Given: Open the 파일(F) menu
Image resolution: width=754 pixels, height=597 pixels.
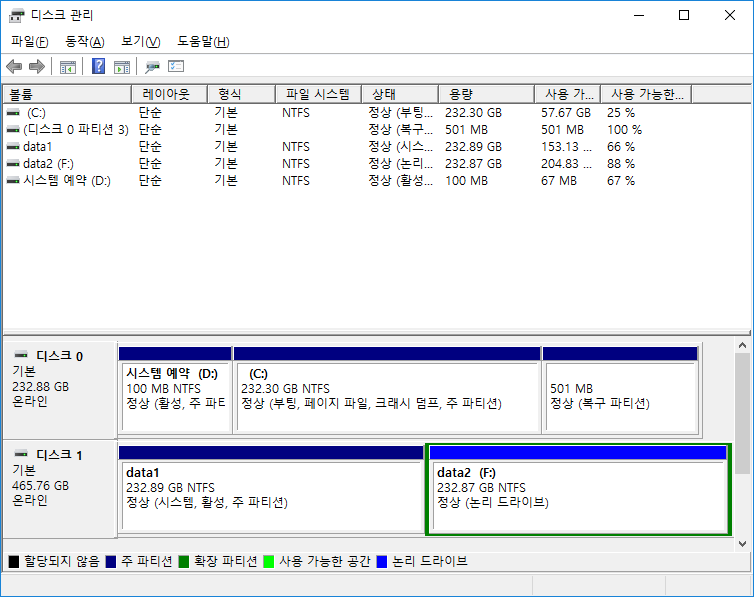Looking at the screenshot, I should [x=29, y=41].
